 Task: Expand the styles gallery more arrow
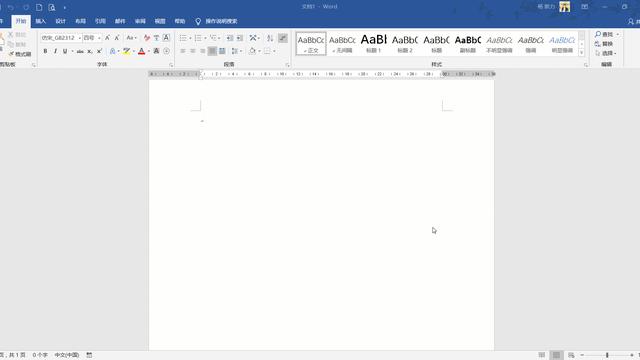(x=582, y=52)
